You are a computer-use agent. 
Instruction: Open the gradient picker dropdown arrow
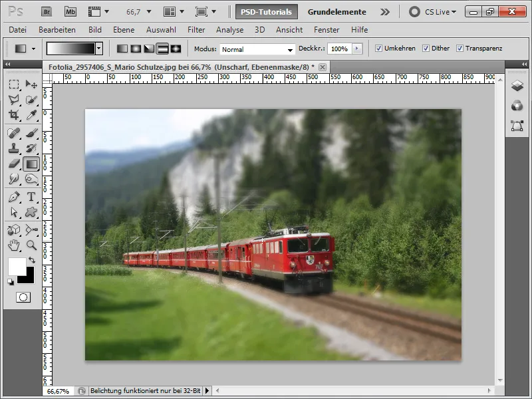tap(99, 49)
